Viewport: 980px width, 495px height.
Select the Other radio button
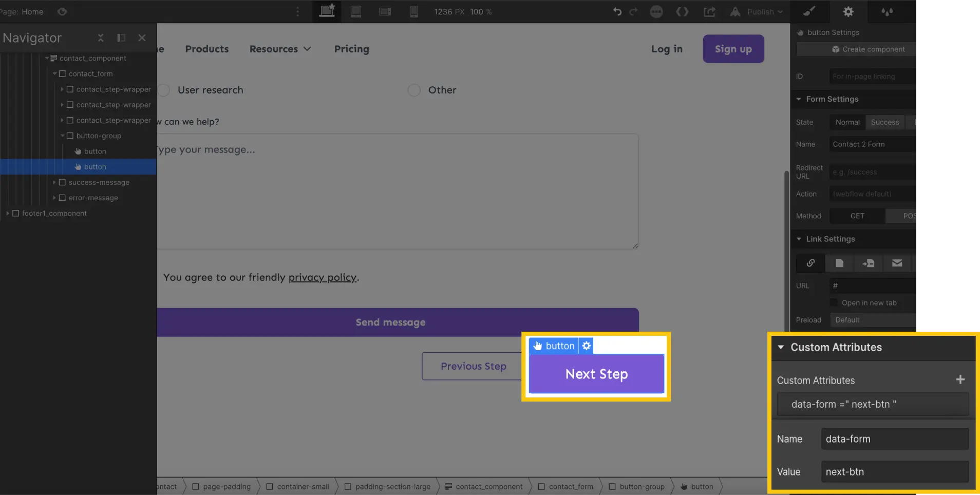point(414,90)
